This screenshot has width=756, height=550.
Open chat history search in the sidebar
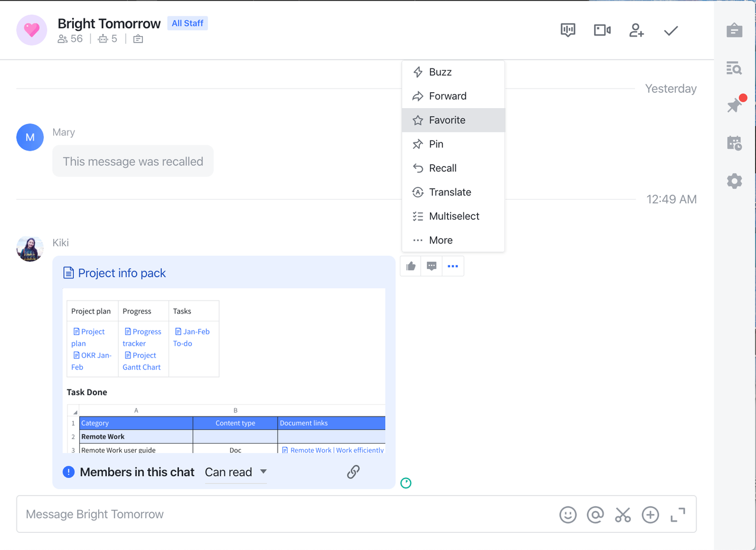734,68
